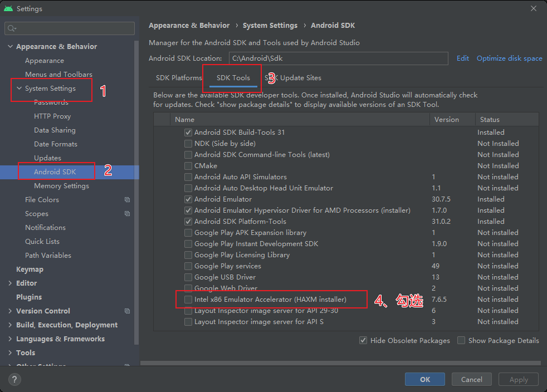Click the settings tree vertical scrollbar
547x392 pixels.
pos(136,192)
